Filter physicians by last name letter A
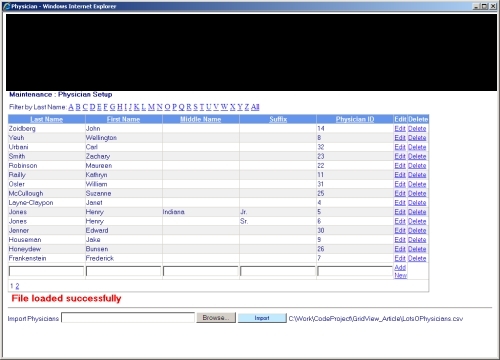500x360 pixels. click(x=71, y=107)
